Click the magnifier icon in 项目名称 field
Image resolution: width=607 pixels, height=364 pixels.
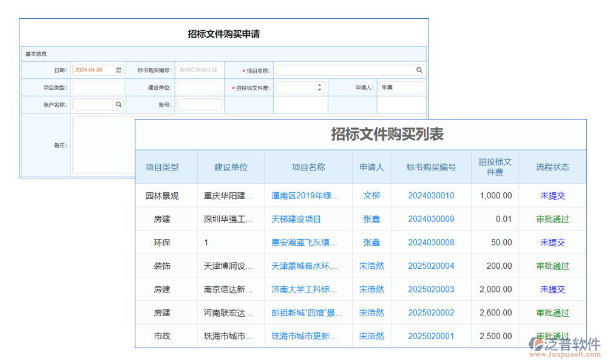pos(419,70)
